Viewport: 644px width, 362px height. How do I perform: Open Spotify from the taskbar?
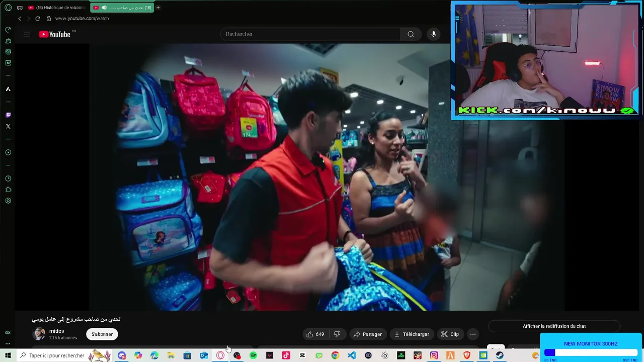tap(253, 355)
